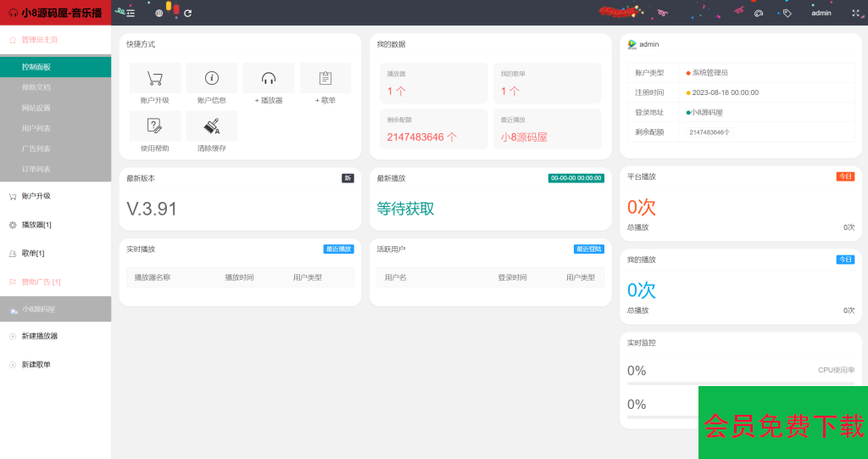Open the theme palette icon
The image size is (868, 459).
[x=759, y=13]
